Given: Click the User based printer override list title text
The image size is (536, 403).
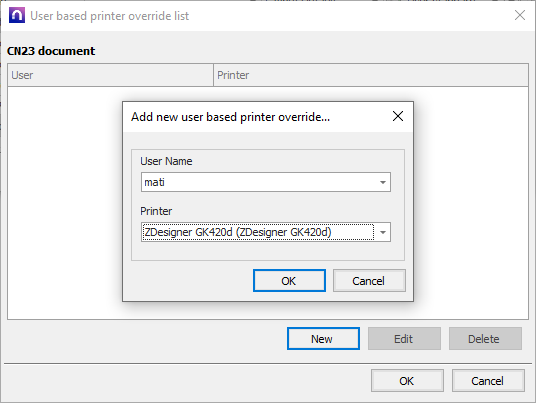Looking at the screenshot, I should 110,16.
